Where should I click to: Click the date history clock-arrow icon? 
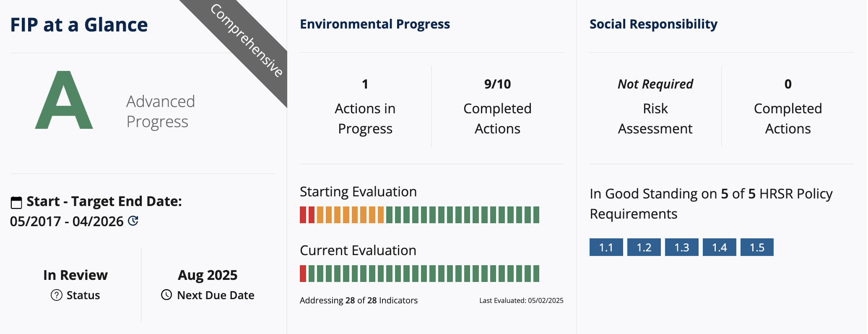pos(133,221)
